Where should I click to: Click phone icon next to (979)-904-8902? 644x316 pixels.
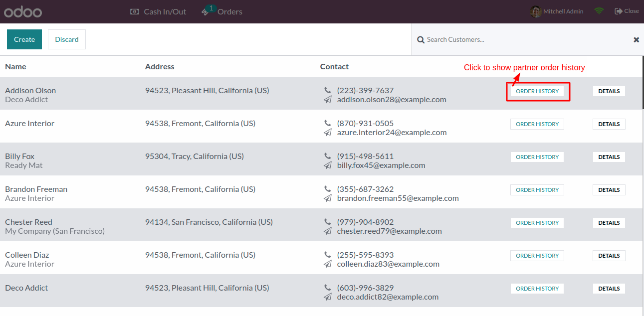pos(327,222)
